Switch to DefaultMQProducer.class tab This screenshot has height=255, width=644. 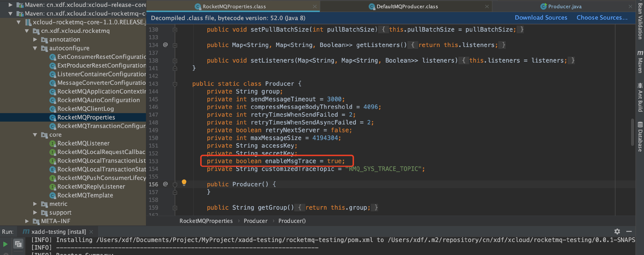[x=407, y=7]
